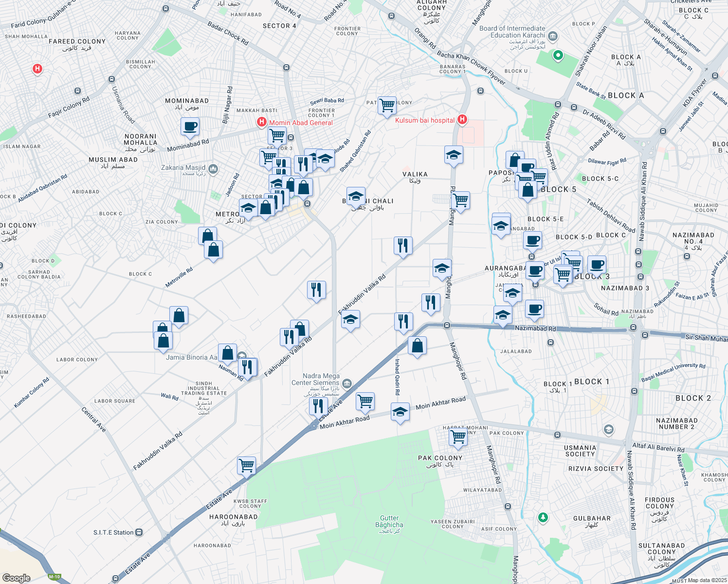This screenshot has height=584, width=728.
Task: Select the Jamia Binoria mosque icon
Action: [x=242, y=357]
